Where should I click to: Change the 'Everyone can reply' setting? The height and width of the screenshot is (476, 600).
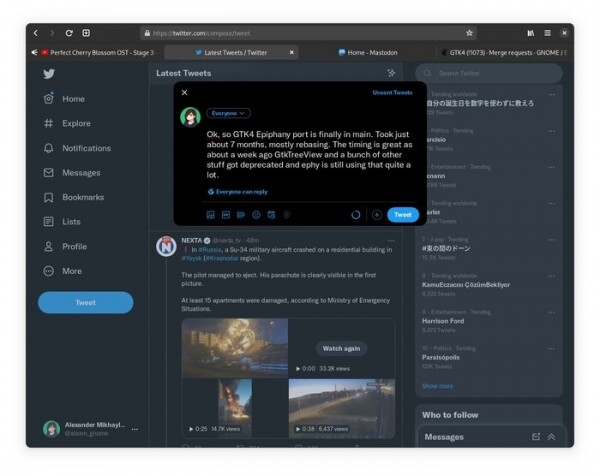pos(241,191)
